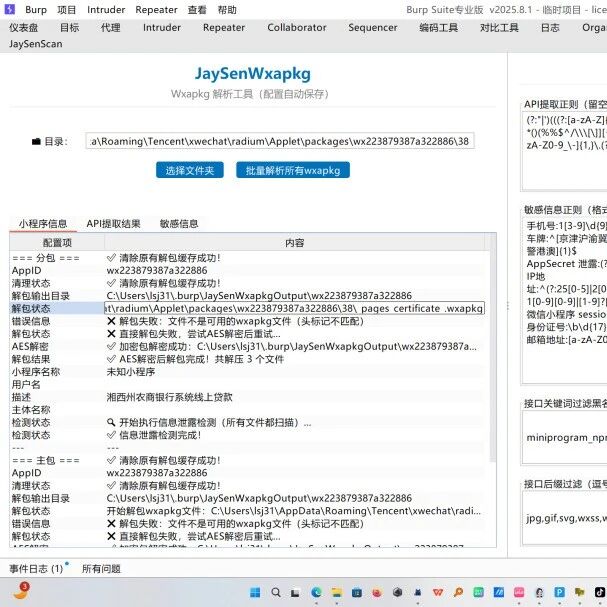This screenshot has width=607, height=607.
Task: Switch to the 仪表盘 tab
Action: (24, 27)
